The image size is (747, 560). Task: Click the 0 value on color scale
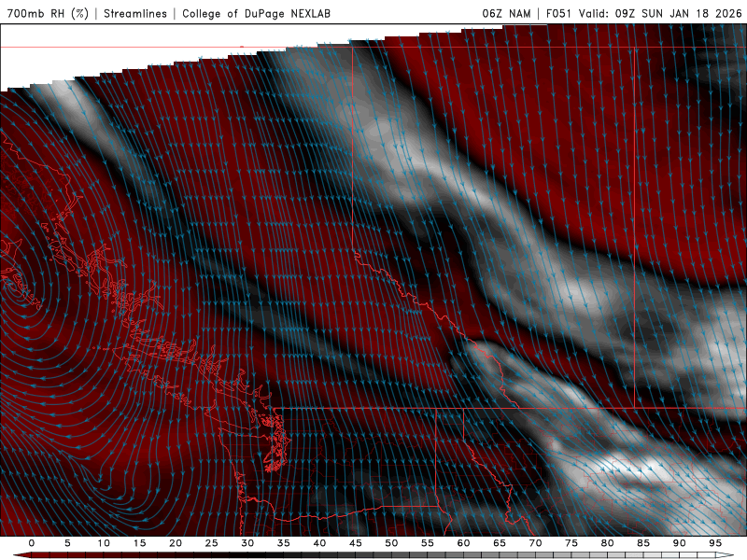coord(32,543)
